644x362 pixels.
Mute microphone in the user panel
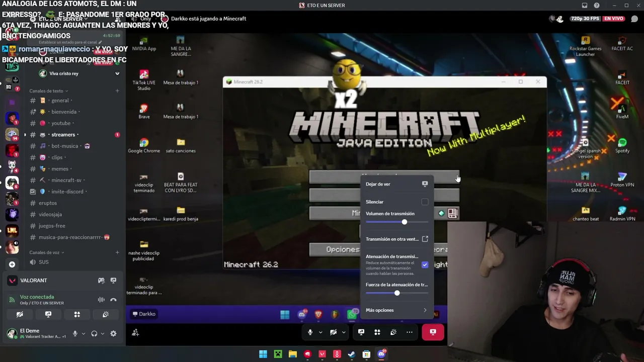(75, 333)
